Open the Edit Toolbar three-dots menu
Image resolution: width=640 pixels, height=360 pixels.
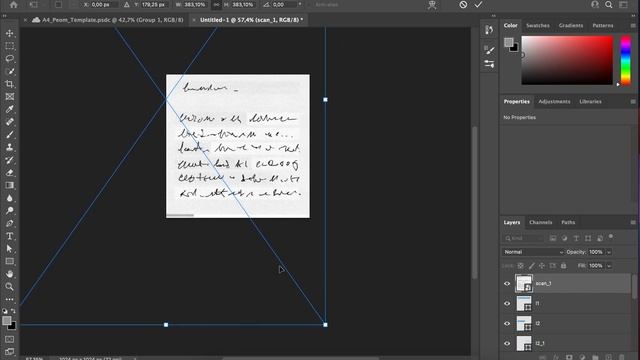9,299
